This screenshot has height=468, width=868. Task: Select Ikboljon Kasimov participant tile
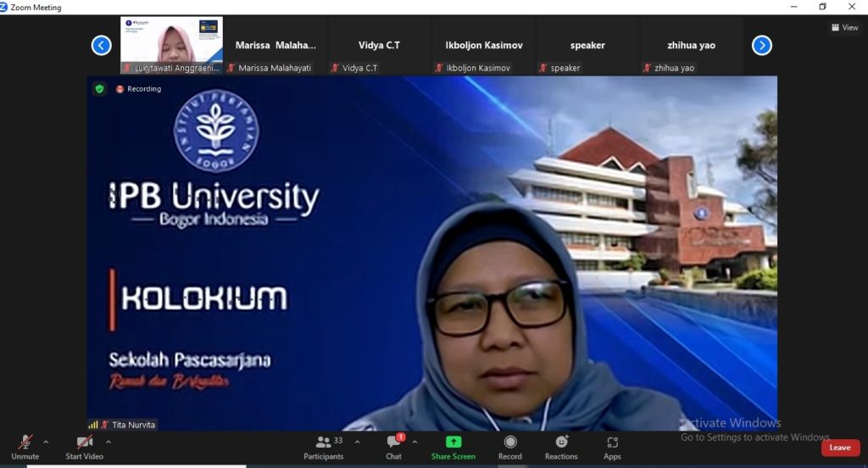coord(484,45)
